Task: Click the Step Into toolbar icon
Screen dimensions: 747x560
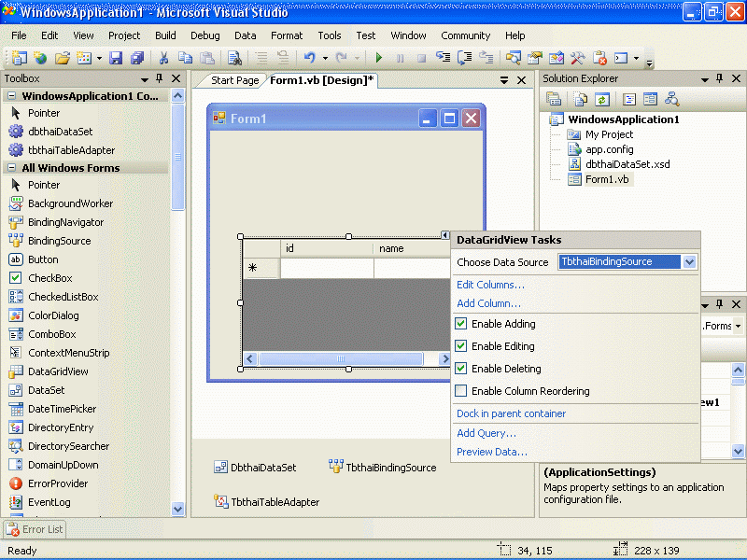Action: 443,58
